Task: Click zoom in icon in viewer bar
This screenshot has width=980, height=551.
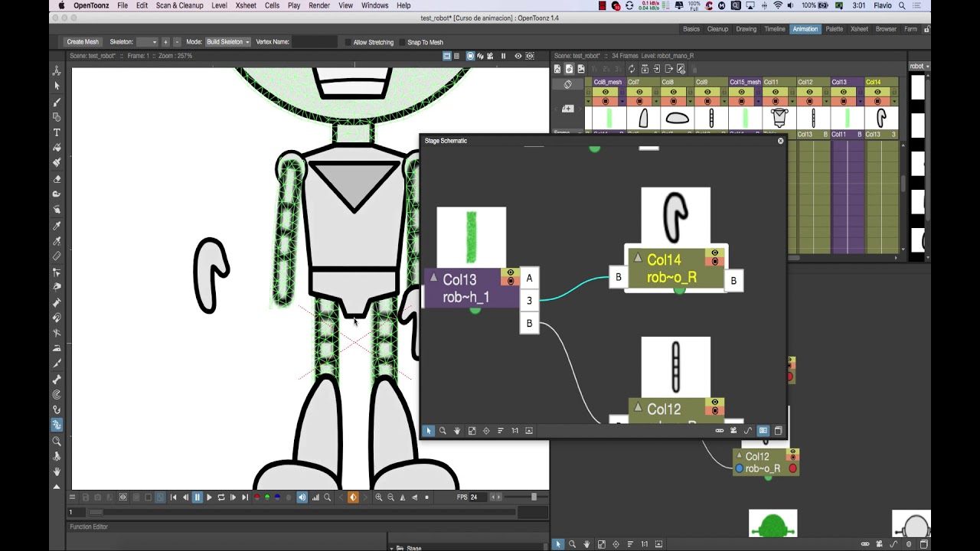Action: click(379, 497)
